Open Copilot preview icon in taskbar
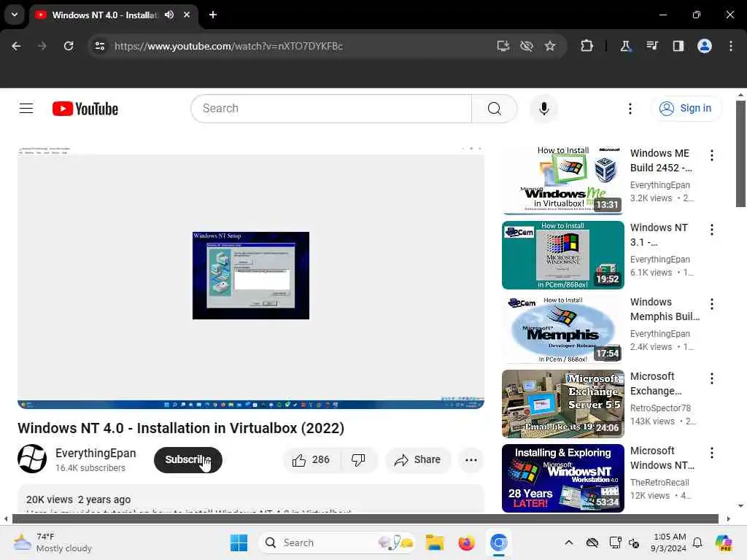 [723, 542]
